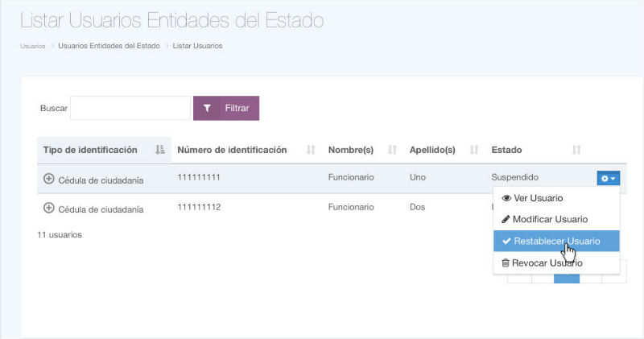Expand row details for ID 111111111
The image size is (644, 339).
(48, 178)
